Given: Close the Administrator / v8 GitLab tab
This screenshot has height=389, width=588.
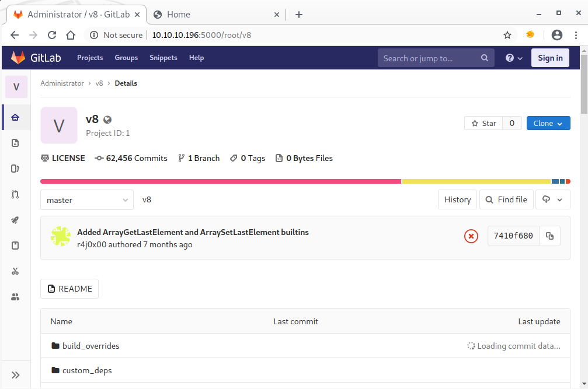Looking at the screenshot, I should point(137,15).
